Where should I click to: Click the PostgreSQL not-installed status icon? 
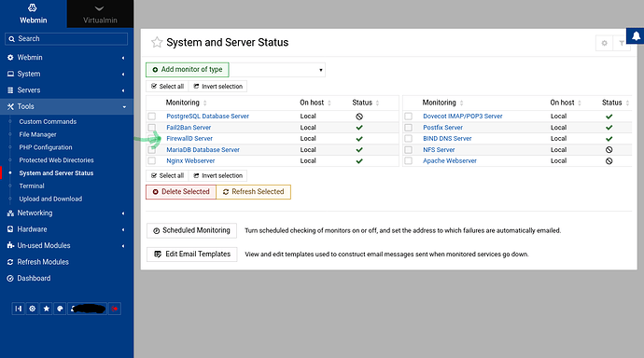(359, 117)
